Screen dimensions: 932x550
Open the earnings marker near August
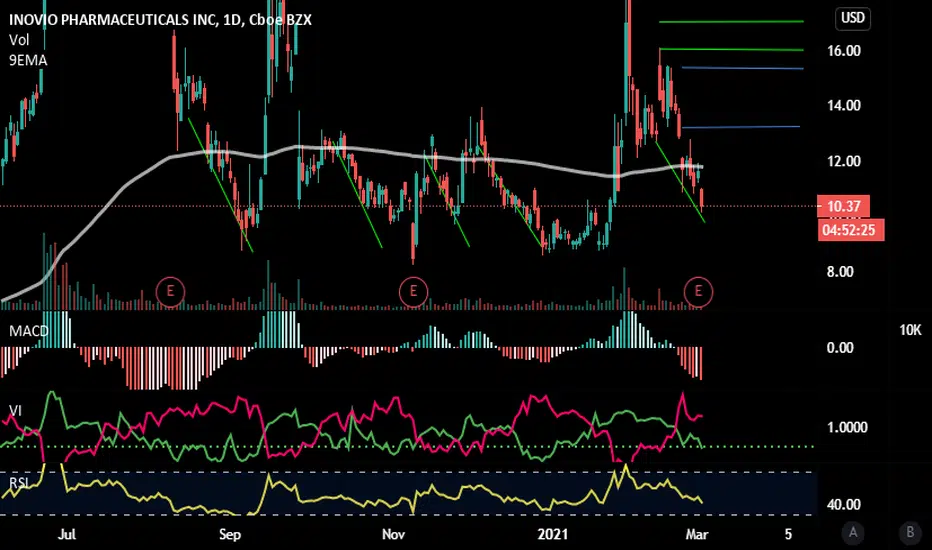[170, 291]
